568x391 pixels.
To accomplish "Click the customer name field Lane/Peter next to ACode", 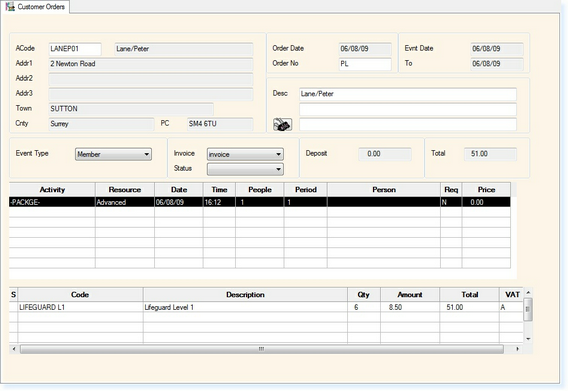I will coord(184,49).
